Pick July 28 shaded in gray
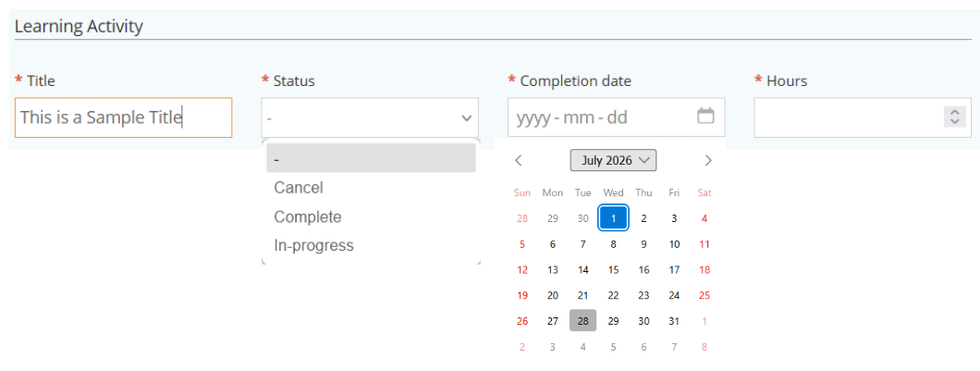 (582, 320)
